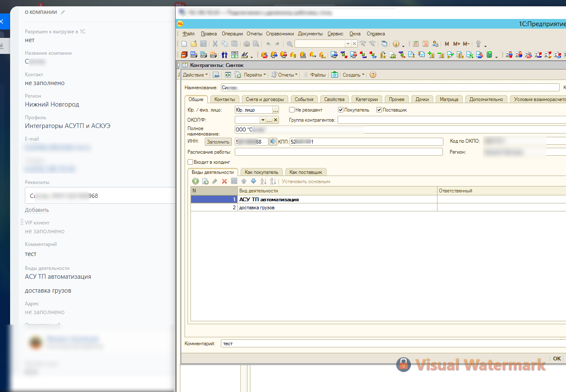Image resolution: width=566 pixels, height=392 pixels.
Task: Click the Undo arrow in the 1C toolbar
Action: (x=268, y=44)
